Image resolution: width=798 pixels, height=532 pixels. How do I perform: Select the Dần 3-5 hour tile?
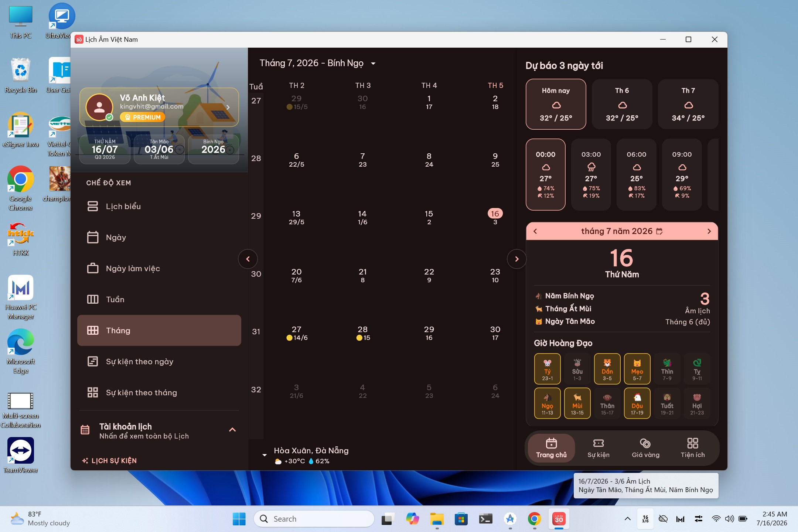tap(607, 369)
